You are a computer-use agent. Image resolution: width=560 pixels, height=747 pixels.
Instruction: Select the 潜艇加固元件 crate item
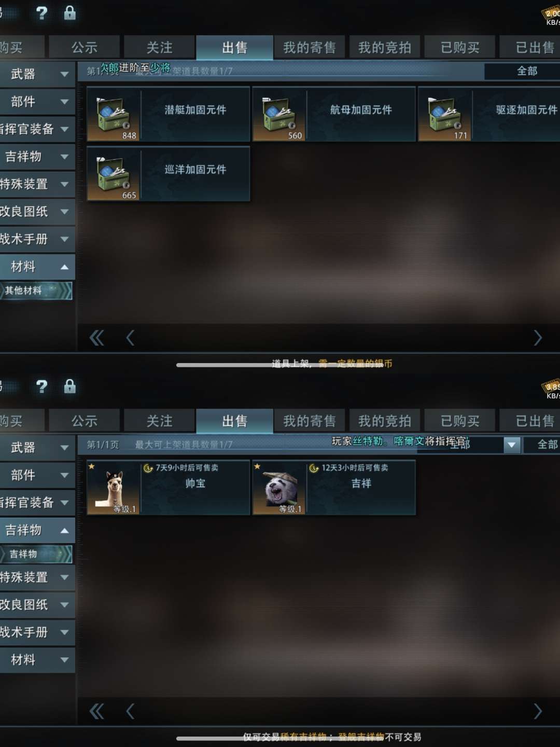coord(169,114)
